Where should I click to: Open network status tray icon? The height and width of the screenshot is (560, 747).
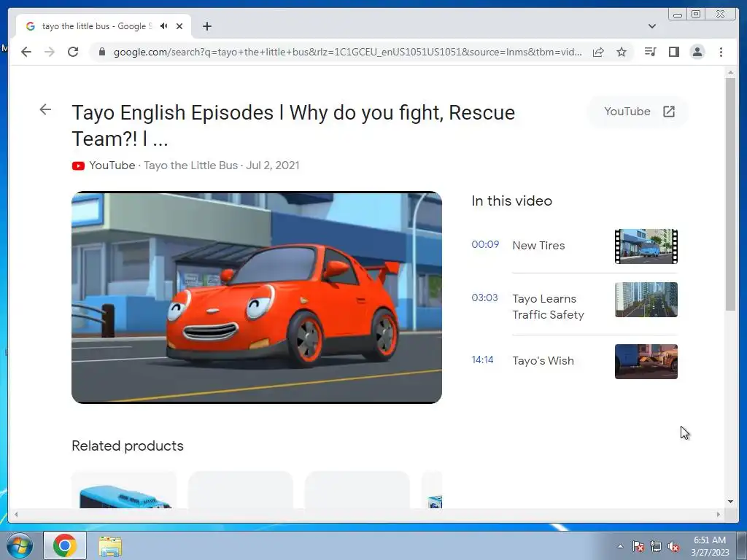(x=656, y=546)
